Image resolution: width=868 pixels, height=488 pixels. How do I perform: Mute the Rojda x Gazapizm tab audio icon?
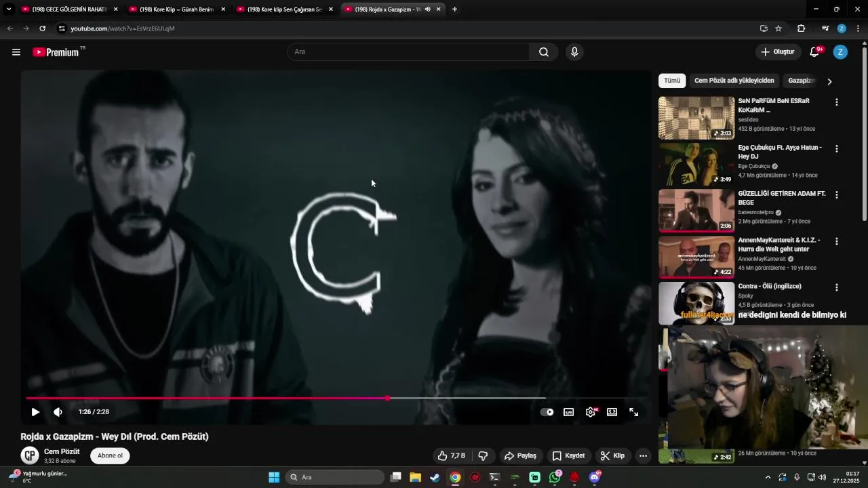point(427,9)
